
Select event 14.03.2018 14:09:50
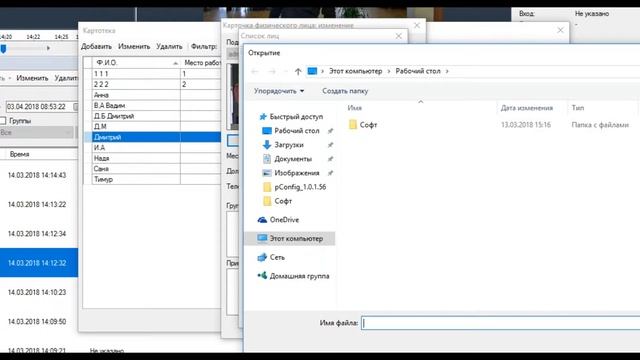coord(37,322)
